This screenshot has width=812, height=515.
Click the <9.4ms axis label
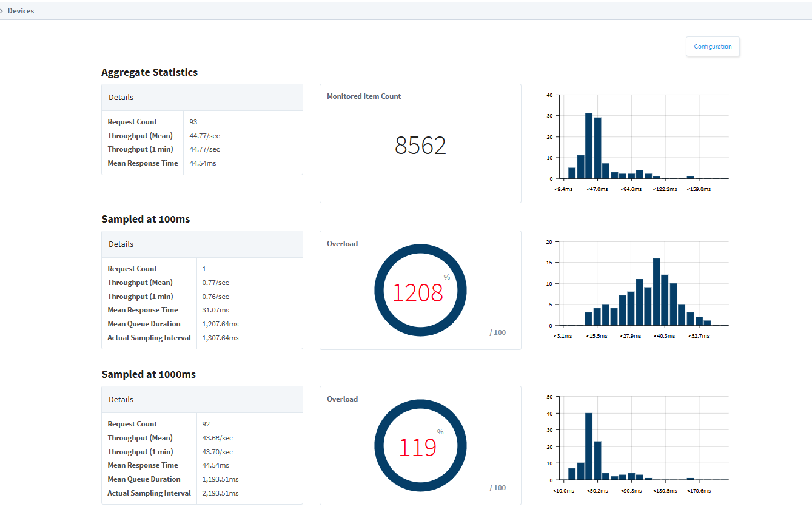click(563, 189)
